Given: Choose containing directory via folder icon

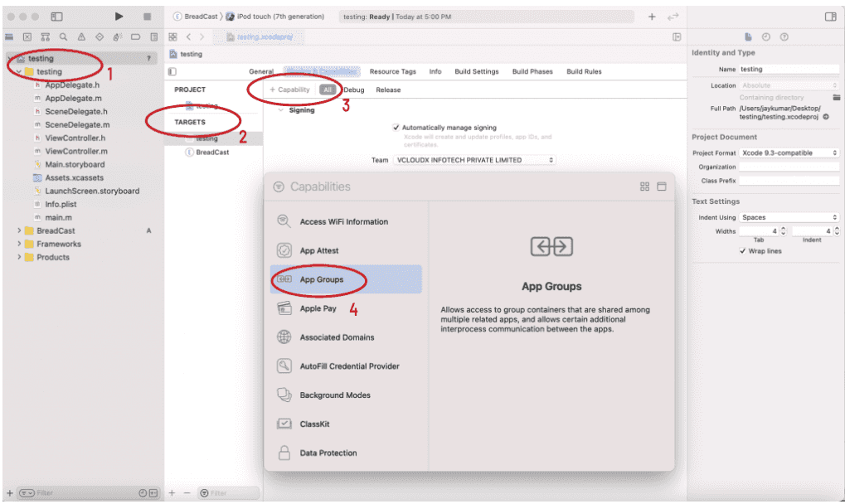Looking at the screenshot, I should (x=837, y=98).
